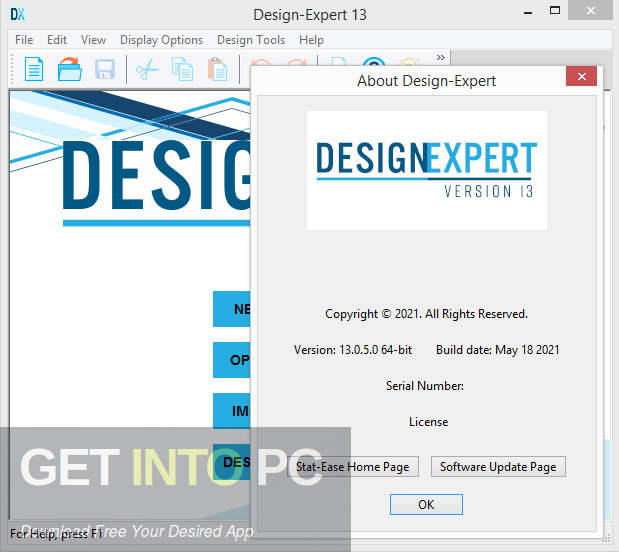Click the Copy pages icon

182,69
